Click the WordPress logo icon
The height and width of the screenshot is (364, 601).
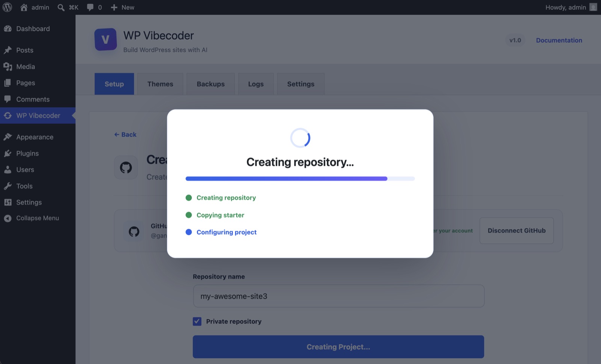tap(7, 7)
